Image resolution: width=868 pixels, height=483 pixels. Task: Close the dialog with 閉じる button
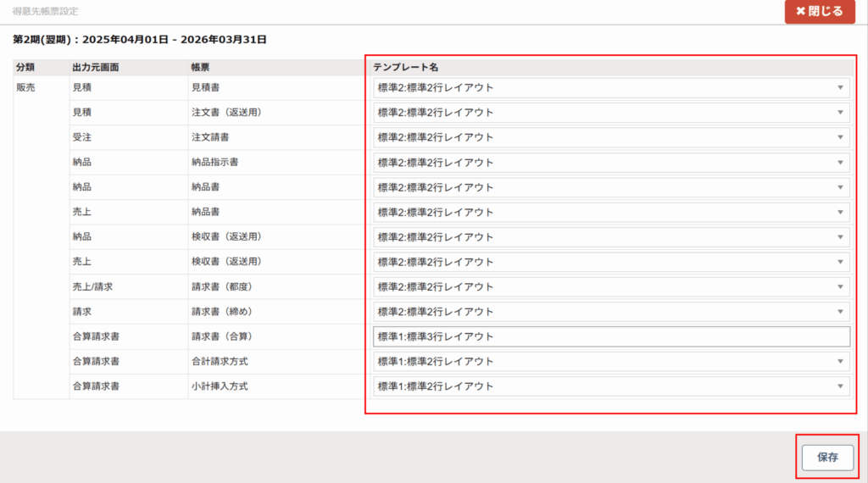pos(819,12)
